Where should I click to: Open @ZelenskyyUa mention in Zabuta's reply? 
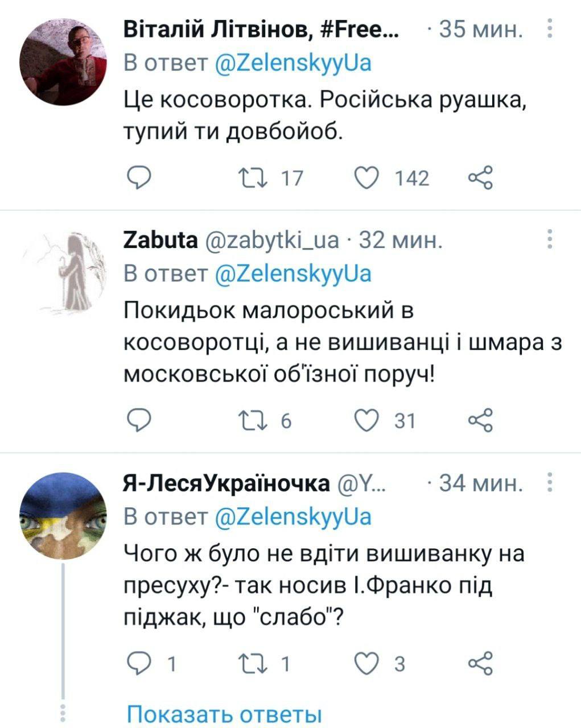coord(294,274)
